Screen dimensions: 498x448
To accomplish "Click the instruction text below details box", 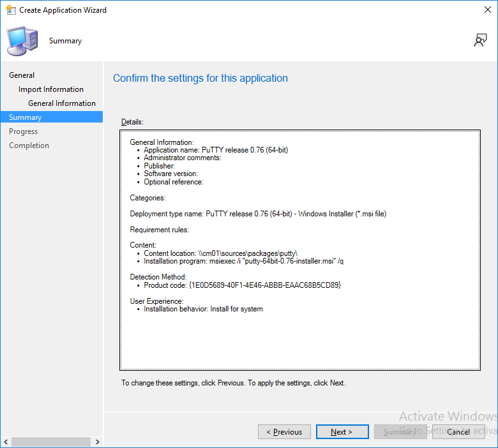I will point(234,383).
